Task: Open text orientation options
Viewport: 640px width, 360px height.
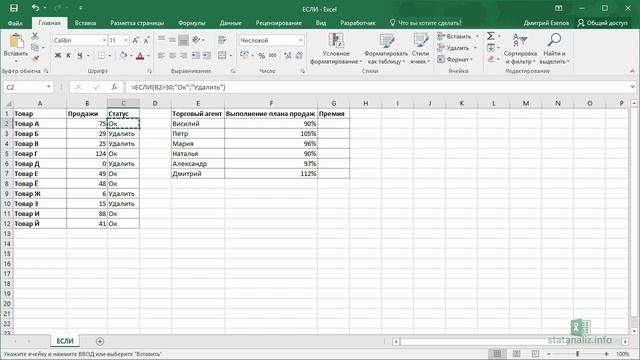Action: click(x=198, y=40)
